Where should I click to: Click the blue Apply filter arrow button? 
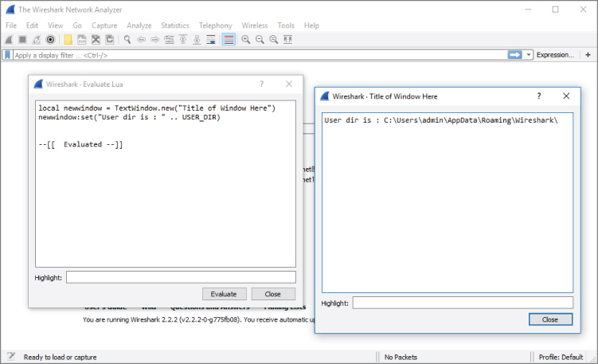[514, 55]
